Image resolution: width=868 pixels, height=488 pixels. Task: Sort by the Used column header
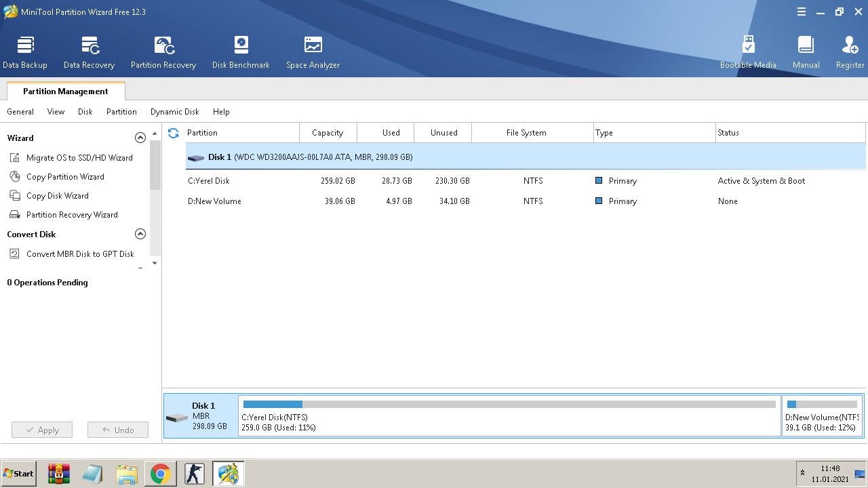click(385, 133)
